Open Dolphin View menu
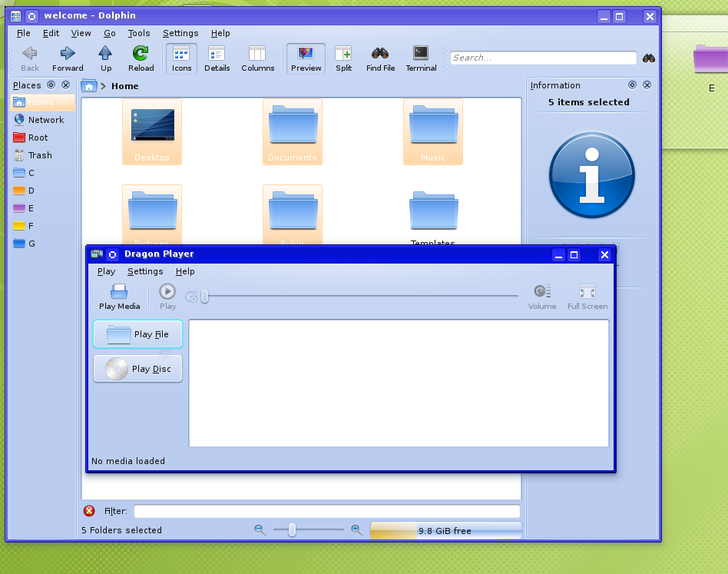728x574 pixels. (81, 33)
